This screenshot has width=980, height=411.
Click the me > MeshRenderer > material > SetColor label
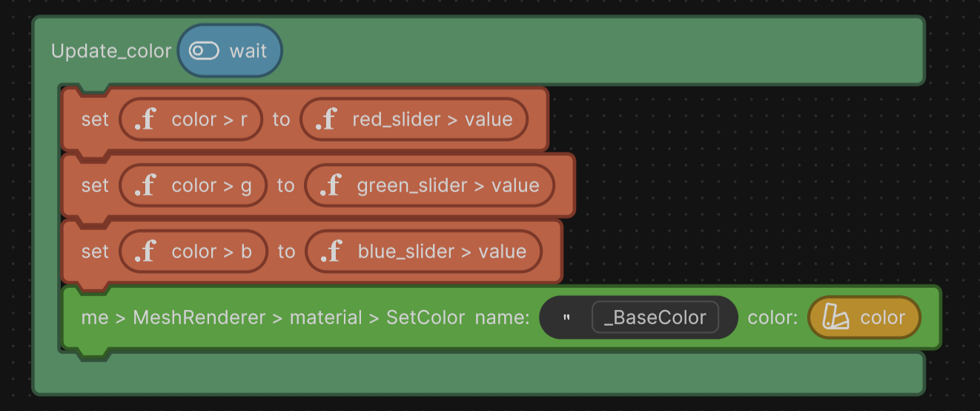[x=273, y=318]
